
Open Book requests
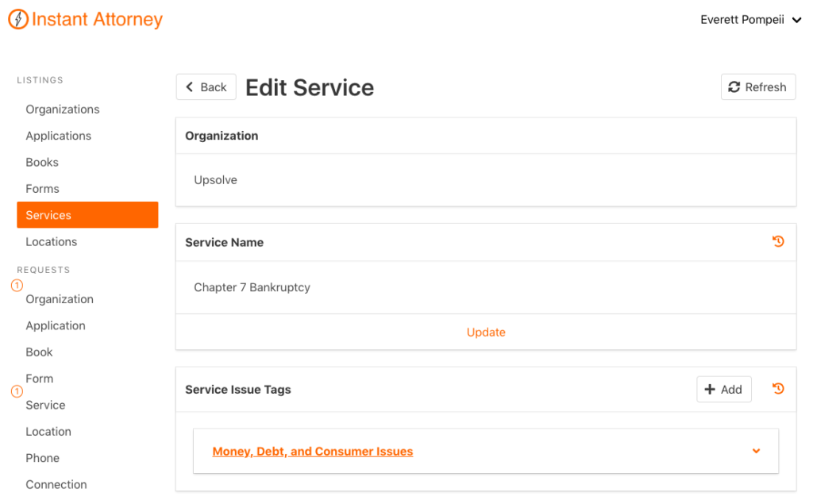pos(40,352)
